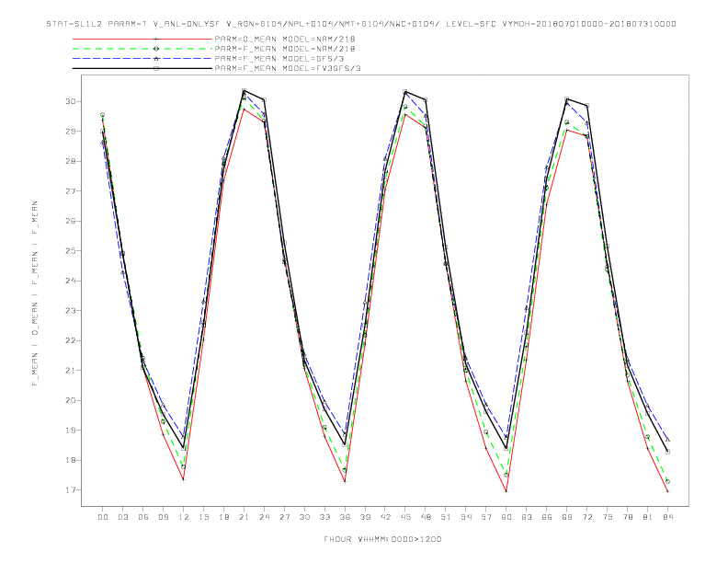Image resolution: width=728 pixels, height=563 pixels.
Task: Click x-axis forecast hour label 57
Action: [x=486, y=517]
